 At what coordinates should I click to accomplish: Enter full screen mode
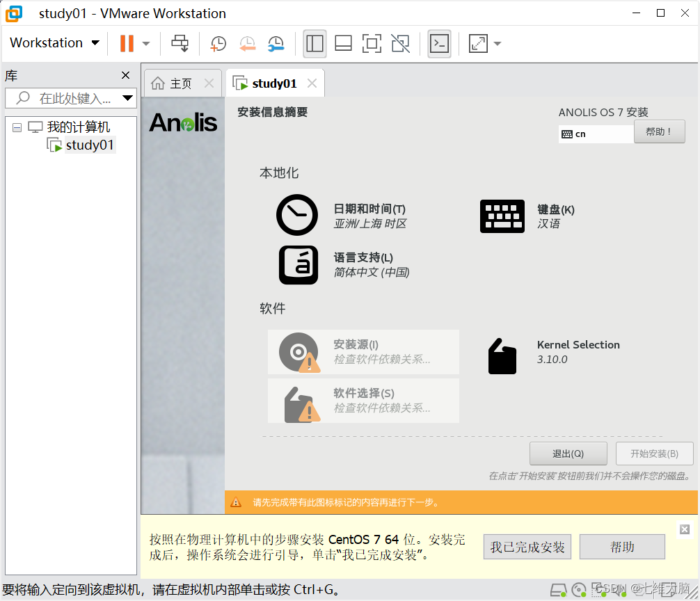point(372,44)
